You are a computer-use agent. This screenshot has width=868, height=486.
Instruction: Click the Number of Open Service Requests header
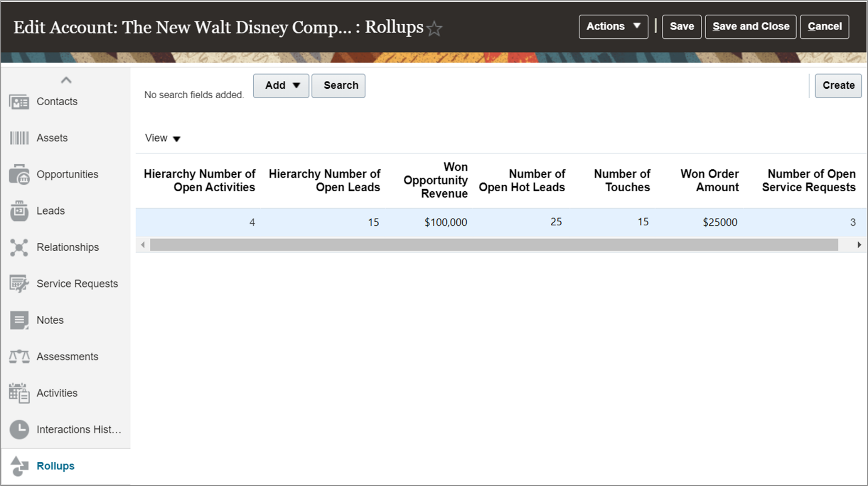tap(809, 181)
